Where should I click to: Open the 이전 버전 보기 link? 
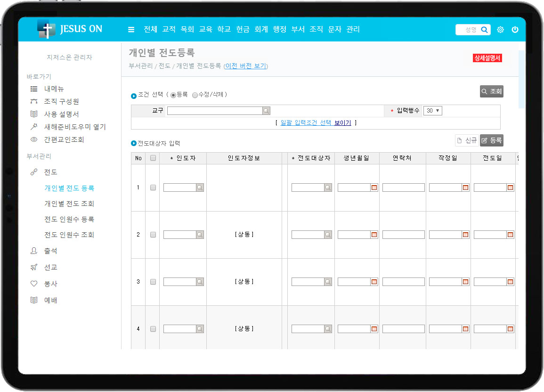point(245,66)
